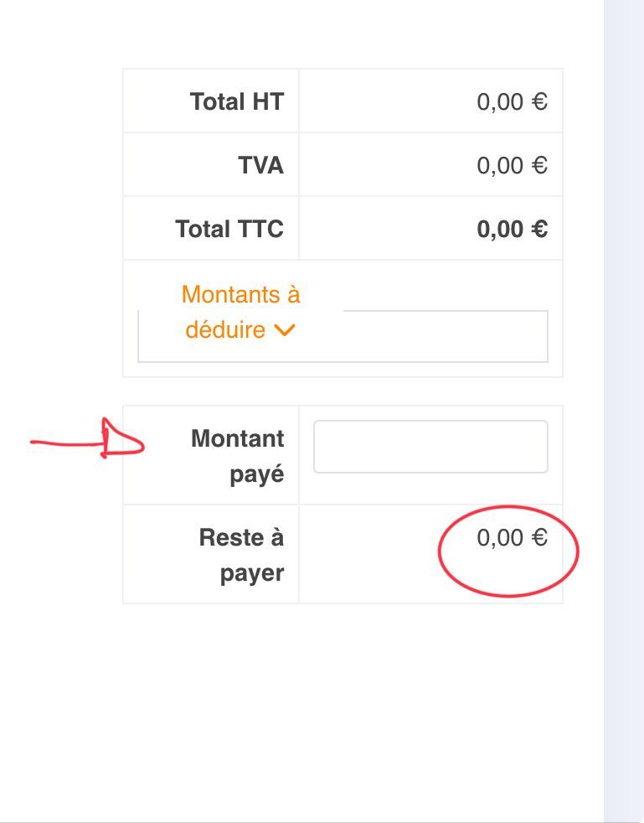Click the "Montant payé" label text

coord(238,456)
